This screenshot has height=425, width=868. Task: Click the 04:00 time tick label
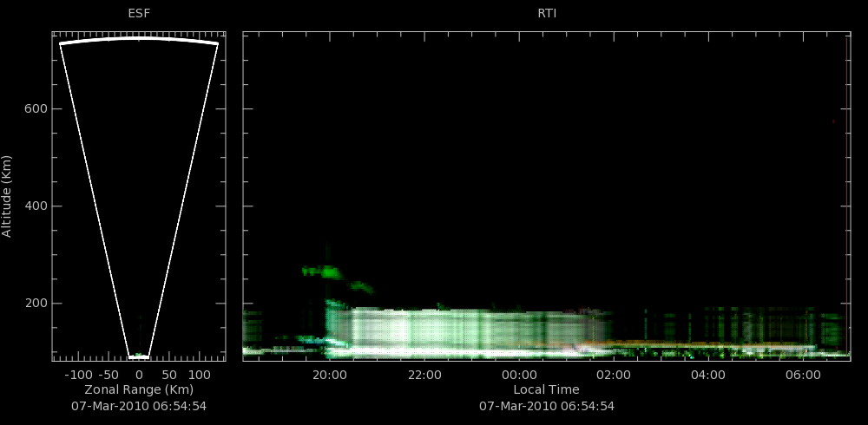(708, 376)
